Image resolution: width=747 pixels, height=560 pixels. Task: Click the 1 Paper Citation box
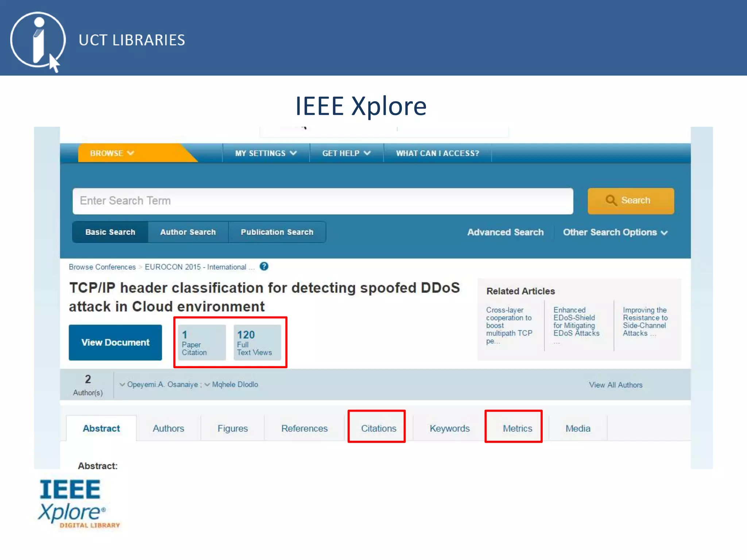pos(202,343)
